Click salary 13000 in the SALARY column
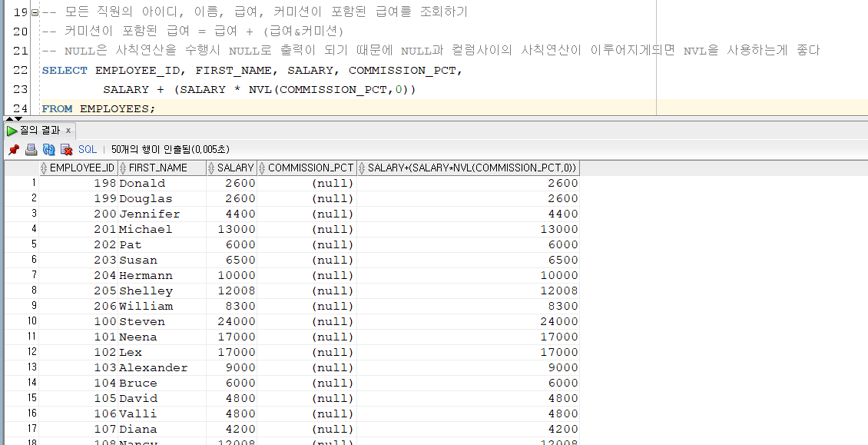Viewport: 868px width, 445px height. click(231, 230)
